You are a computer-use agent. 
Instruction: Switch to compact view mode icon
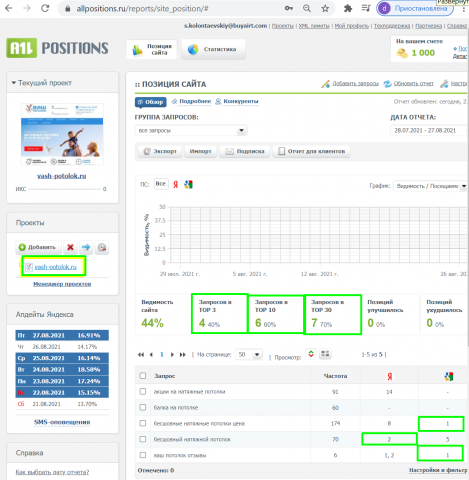[x=311, y=354]
